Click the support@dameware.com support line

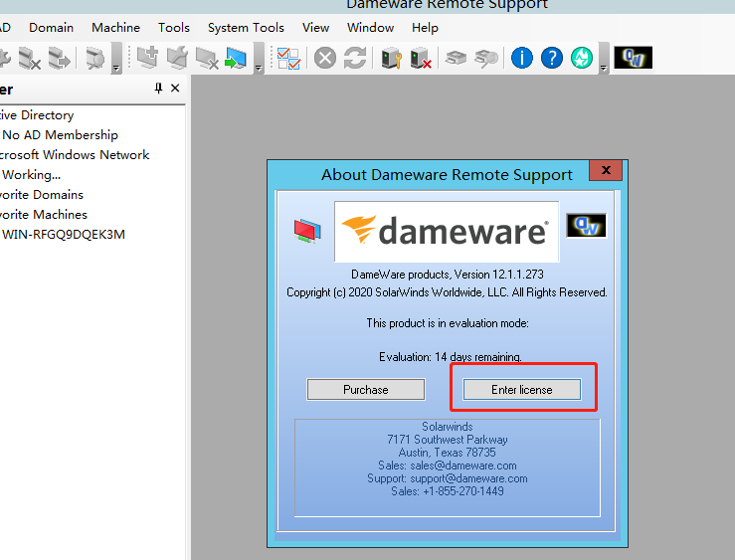pyautogui.click(x=448, y=478)
